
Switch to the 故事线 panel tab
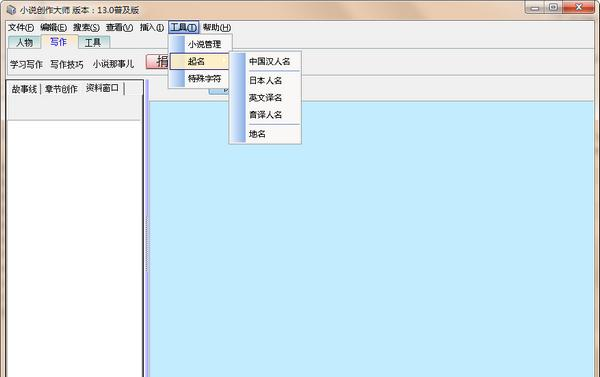tap(24, 89)
